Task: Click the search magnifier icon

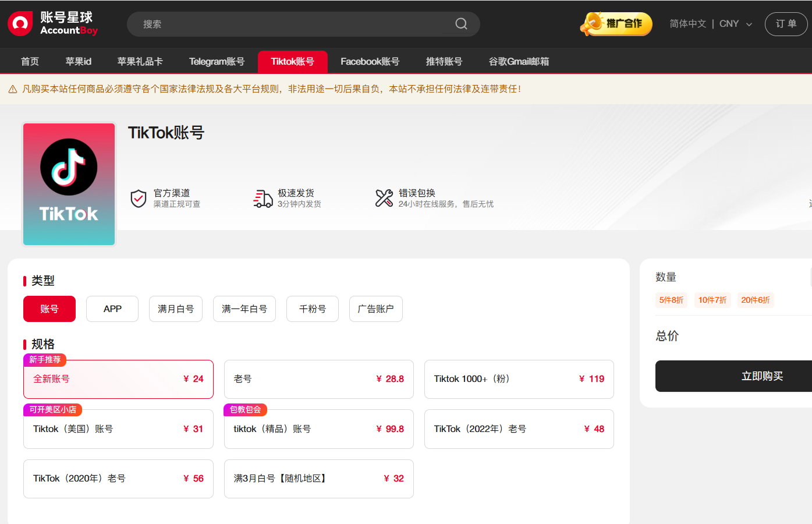Action: [461, 24]
